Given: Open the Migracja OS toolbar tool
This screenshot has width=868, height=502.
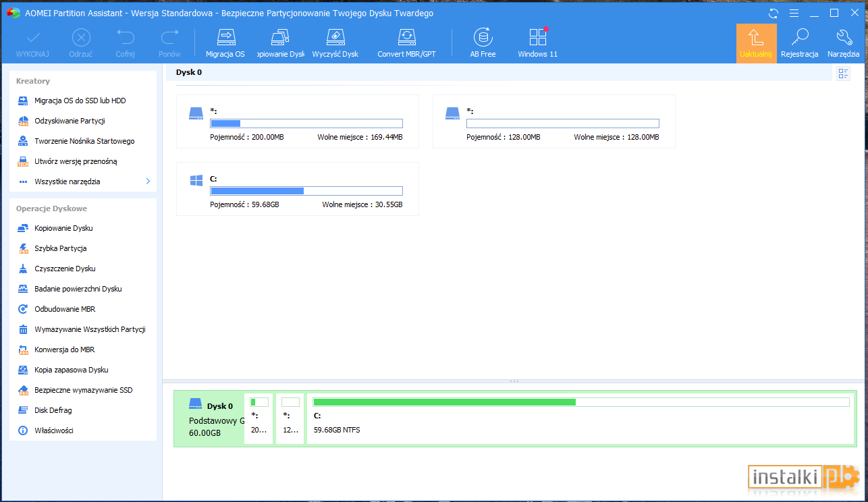Looking at the screenshot, I should click(x=225, y=43).
